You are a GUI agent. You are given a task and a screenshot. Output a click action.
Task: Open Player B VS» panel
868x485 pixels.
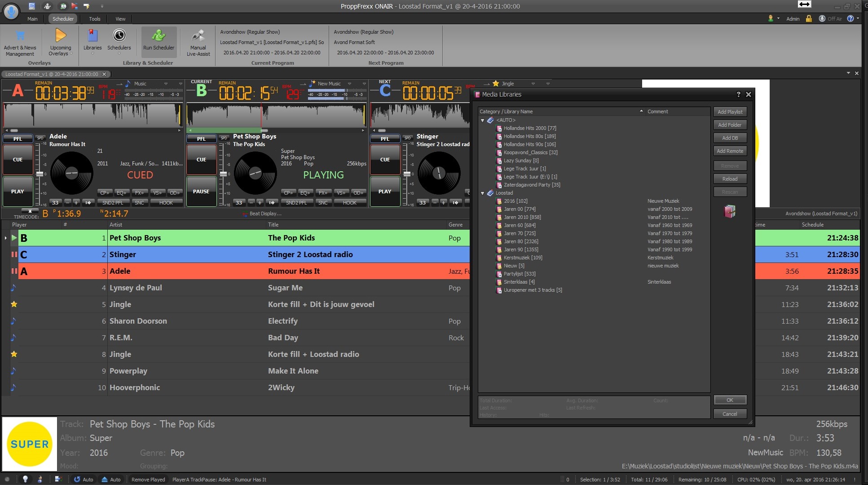(x=341, y=193)
